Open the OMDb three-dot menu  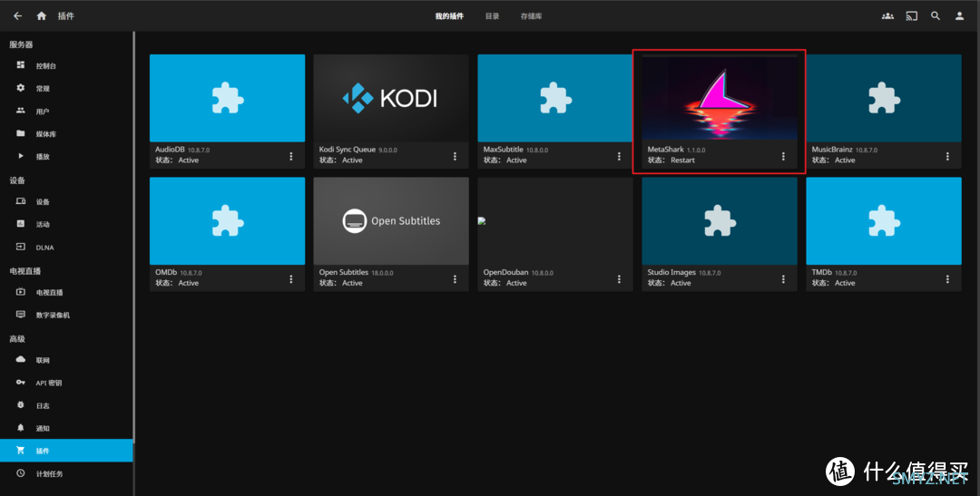coord(290,279)
